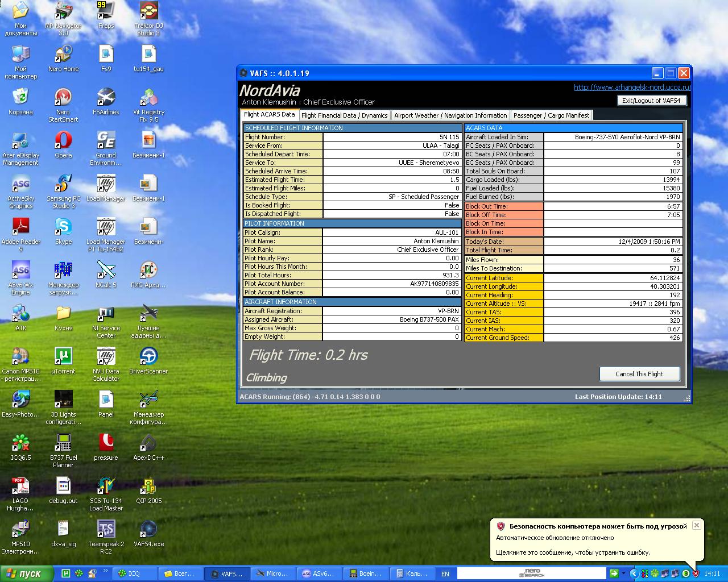Open Airport Weather / Navigation Information tab
Screen dimensions: 728x582
[x=450, y=115]
